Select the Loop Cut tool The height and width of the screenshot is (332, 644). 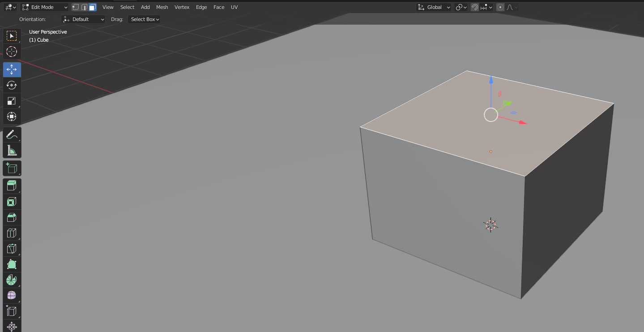tap(12, 233)
